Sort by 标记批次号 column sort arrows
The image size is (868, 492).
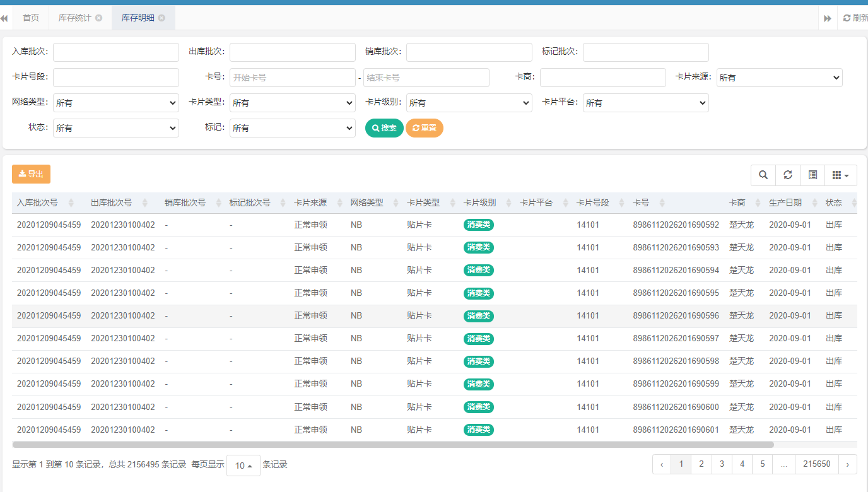[x=283, y=203]
